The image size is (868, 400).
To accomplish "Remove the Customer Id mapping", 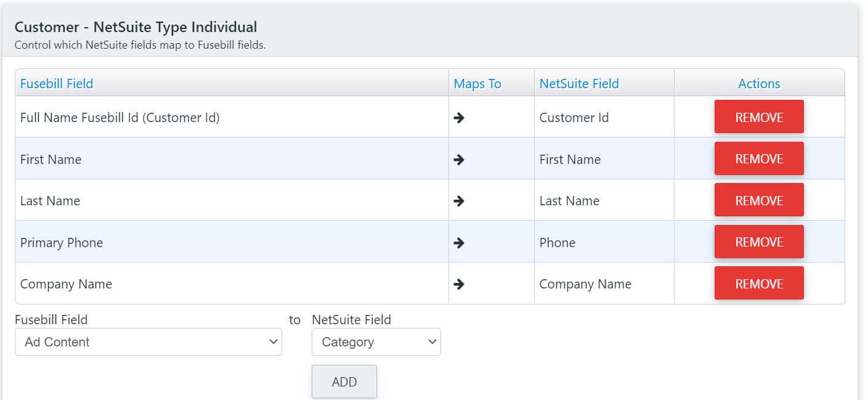I will pos(759,117).
